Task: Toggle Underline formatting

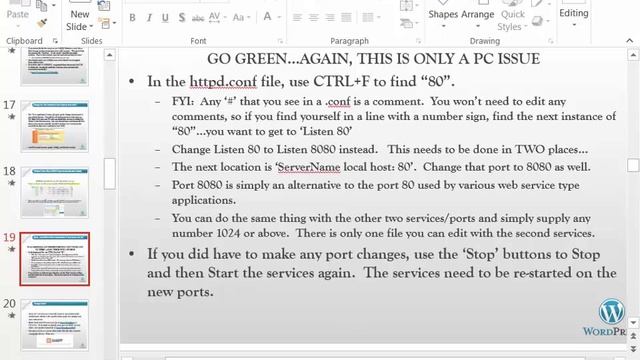Action: pos(165,18)
